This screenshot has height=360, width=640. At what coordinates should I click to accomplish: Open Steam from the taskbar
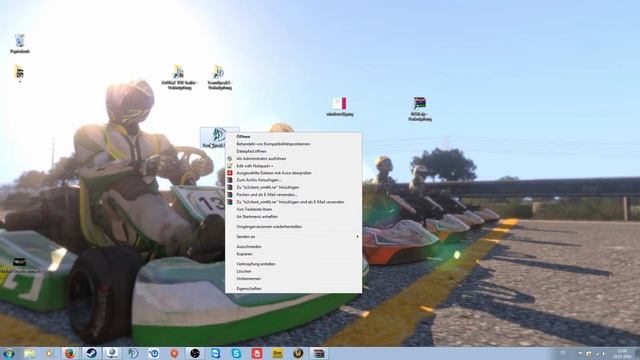91,353
